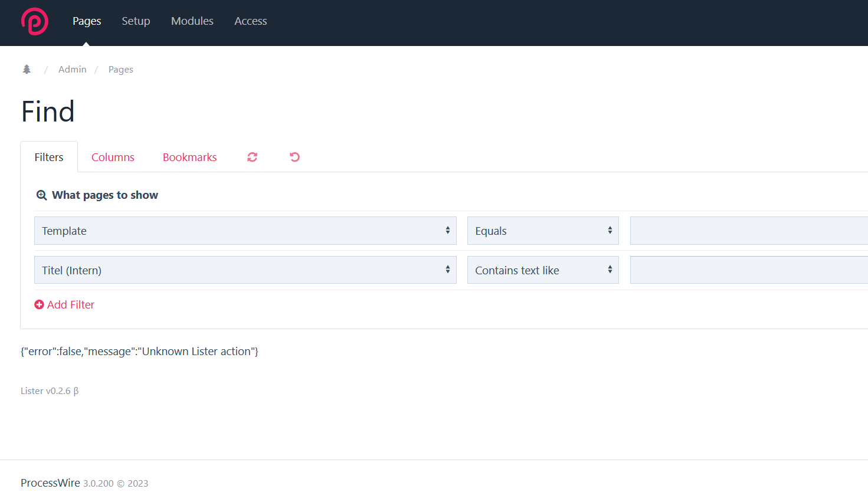Screen dimensions: 868x502
Task: Click the ProcessWire logo
Action: [34, 22]
